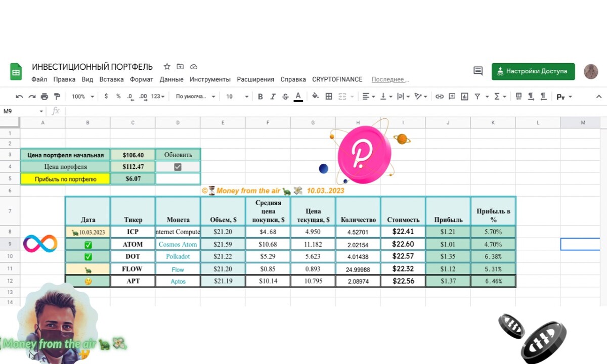
Task: Open the comment history icon
Action: coord(478,71)
